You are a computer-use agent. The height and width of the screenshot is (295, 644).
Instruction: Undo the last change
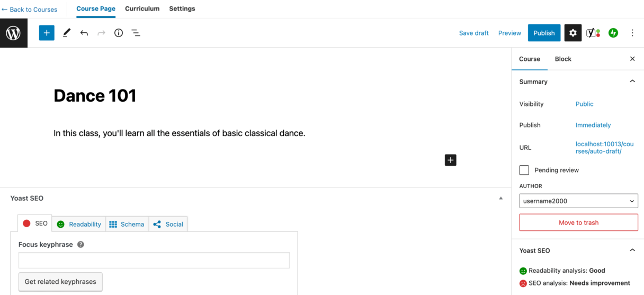pyautogui.click(x=84, y=33)
